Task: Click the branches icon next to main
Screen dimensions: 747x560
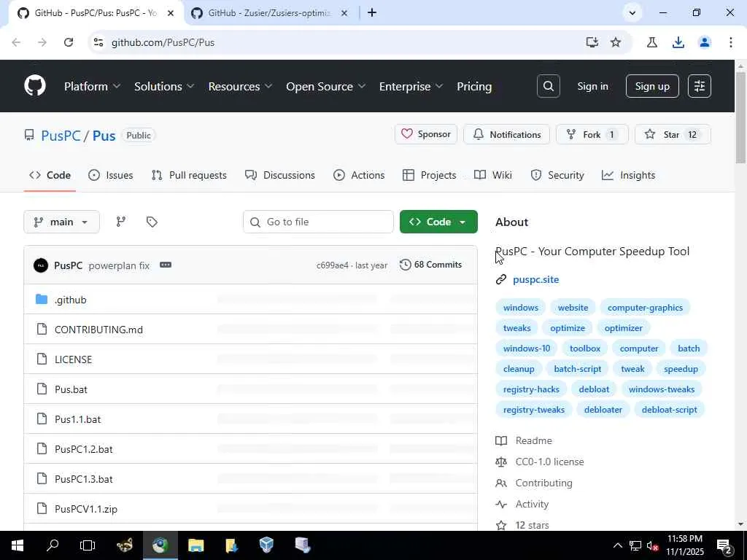Action: tap(121, 222)
